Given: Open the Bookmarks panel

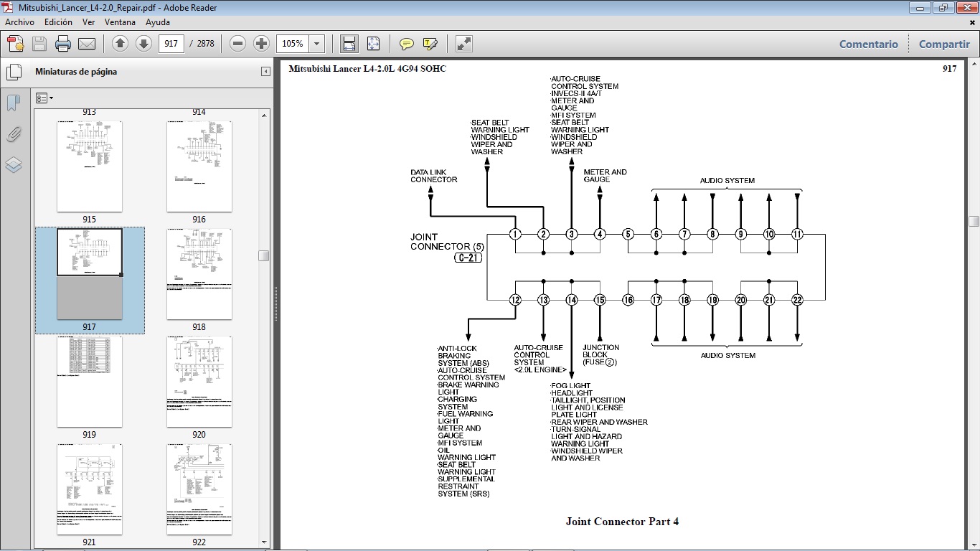Looking at the screenshot, I should point(14,103).
